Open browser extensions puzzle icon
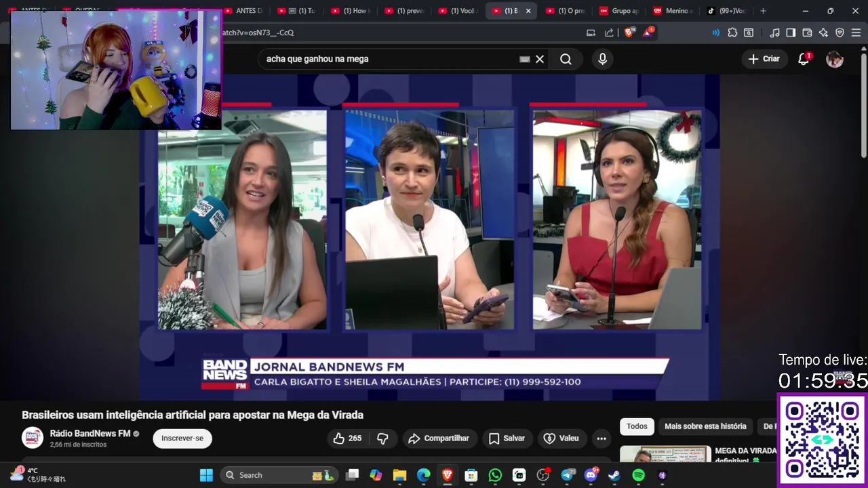This screenshot has width=868, height=488. [732, 33]
